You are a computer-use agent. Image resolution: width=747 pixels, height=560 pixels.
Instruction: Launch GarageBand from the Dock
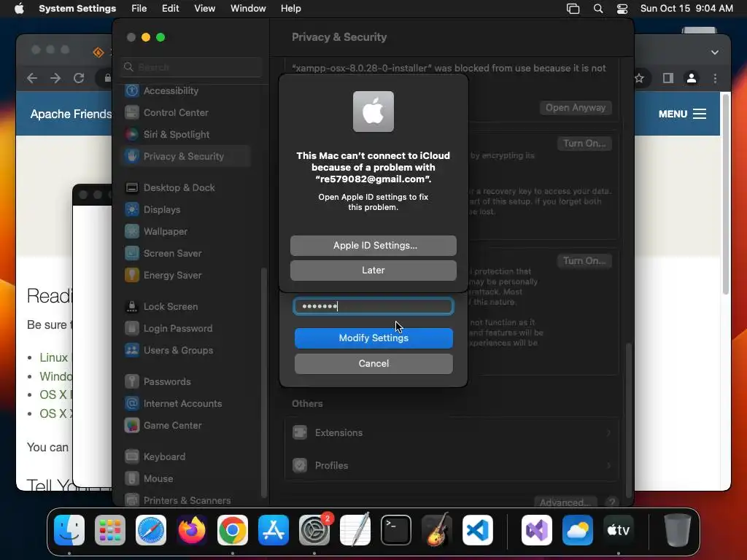coord(436,530)
